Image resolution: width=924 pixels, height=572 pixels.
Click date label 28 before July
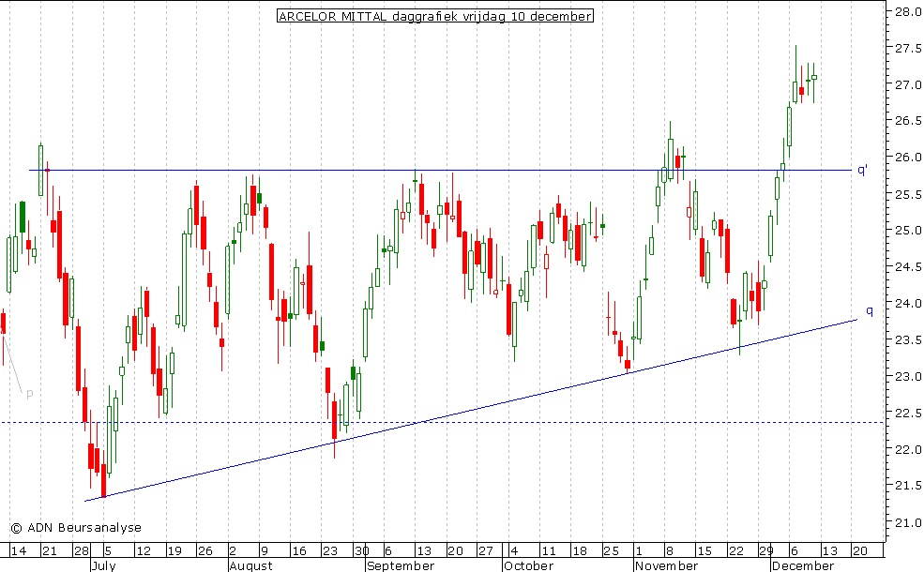click(82, 550)
